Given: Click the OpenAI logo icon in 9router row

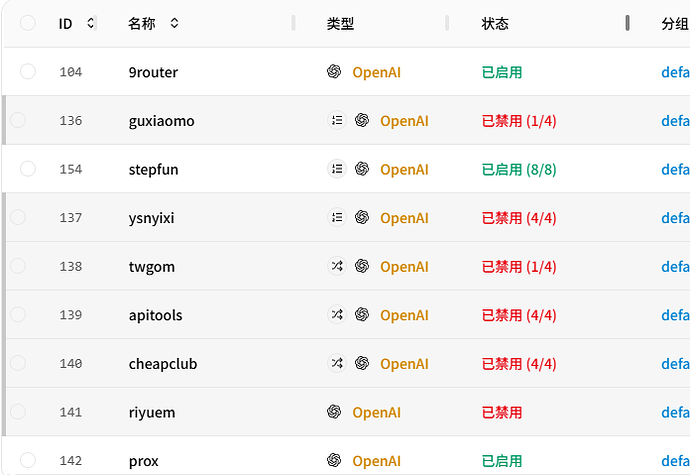Looking at the screenshot, I should click(x=334, y=71).
